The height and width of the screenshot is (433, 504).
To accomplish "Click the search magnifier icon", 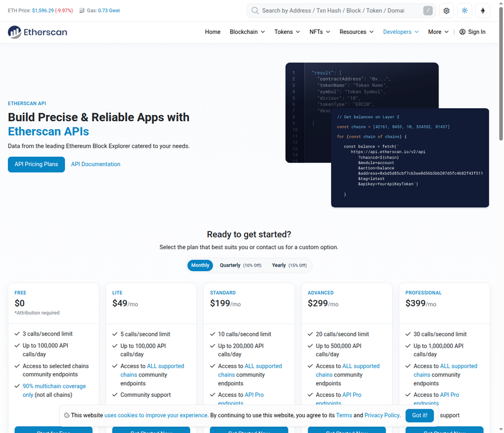I will click(255, 11).
